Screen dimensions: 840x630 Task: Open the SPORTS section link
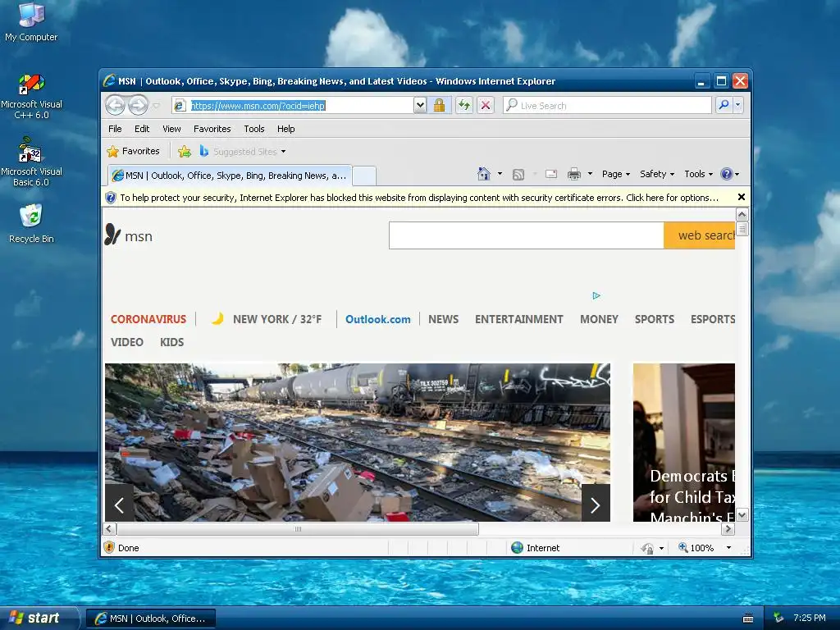[x=655, y=319]
